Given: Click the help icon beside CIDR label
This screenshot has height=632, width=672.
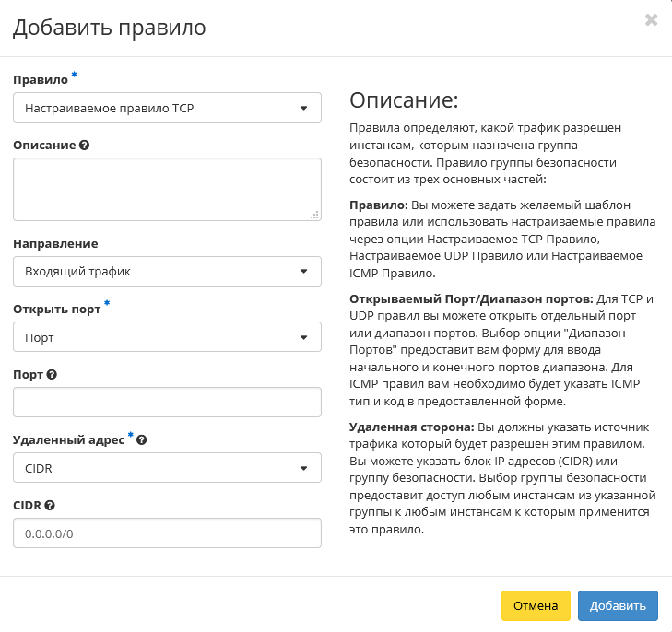Looking at the screenshot, I should pos(50,506).
